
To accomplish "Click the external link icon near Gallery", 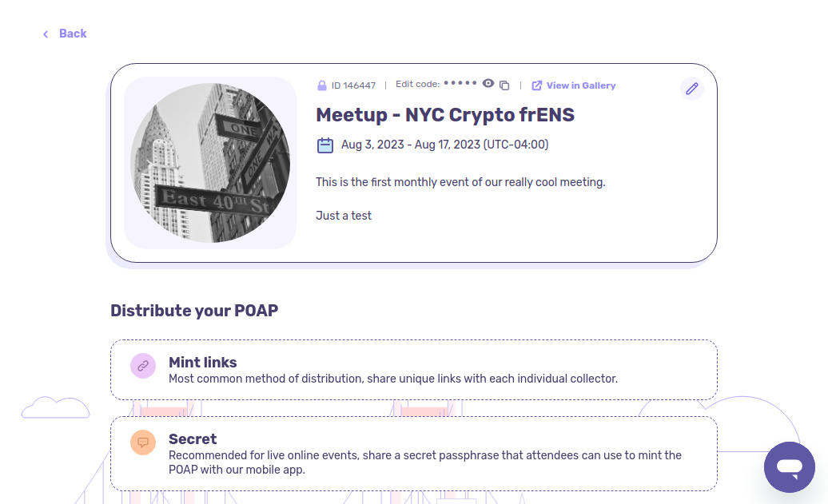I will (537, 85).
